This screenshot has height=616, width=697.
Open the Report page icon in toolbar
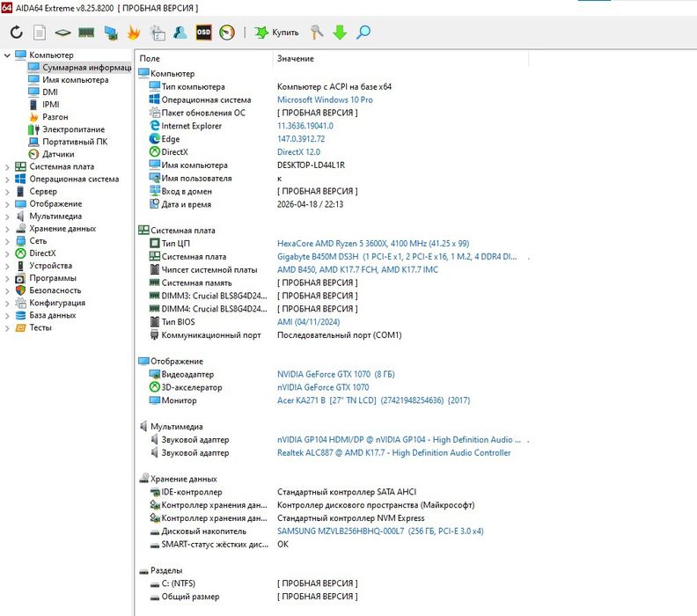[40, 32]
